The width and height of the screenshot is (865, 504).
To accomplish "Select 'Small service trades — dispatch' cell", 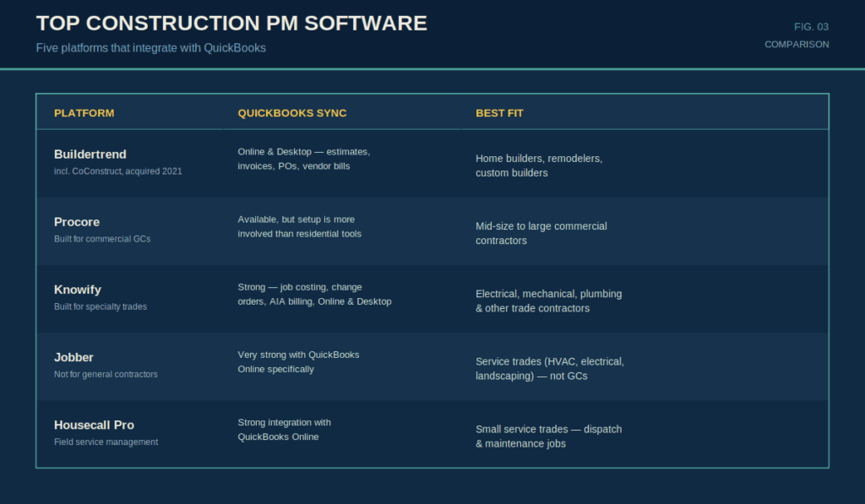I will pos(549,436).
